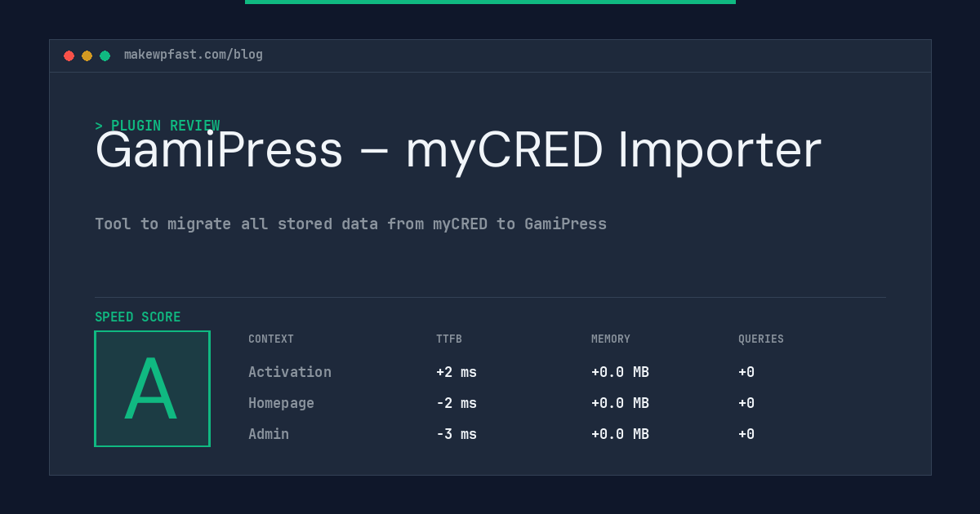Click the green window dot

pos(105,55)
